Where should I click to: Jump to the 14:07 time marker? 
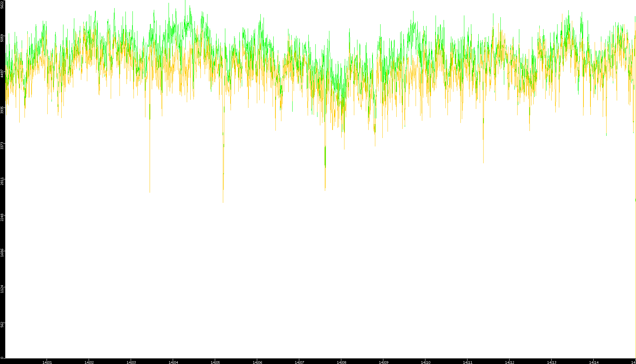(299, 362)
